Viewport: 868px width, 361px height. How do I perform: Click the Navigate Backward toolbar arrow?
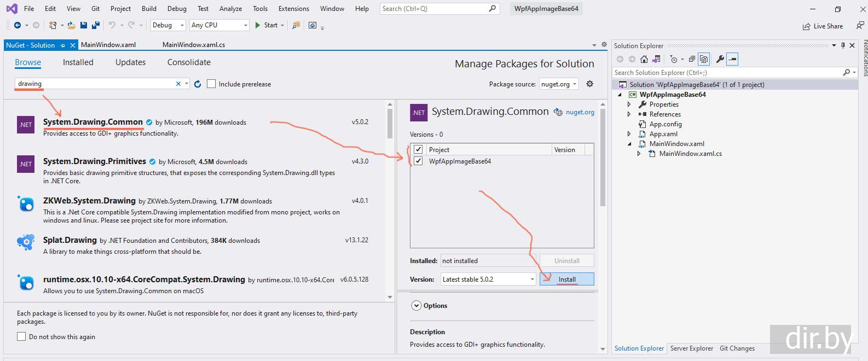(17, 25)
